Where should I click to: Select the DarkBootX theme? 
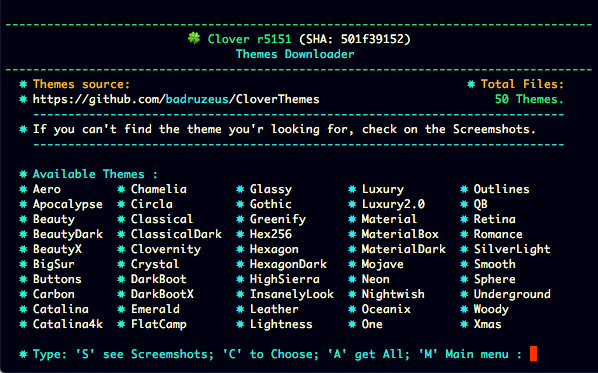tap(162, 294)
